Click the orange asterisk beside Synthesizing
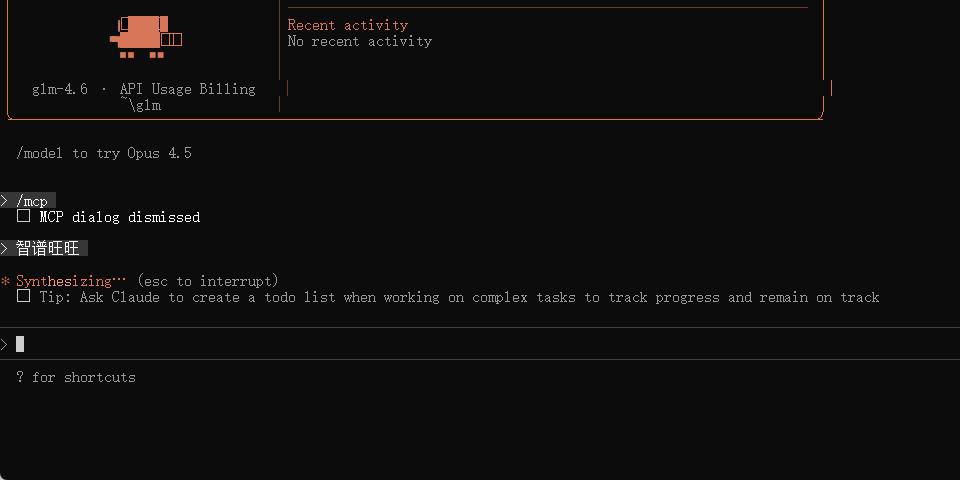 click(6, 282)
